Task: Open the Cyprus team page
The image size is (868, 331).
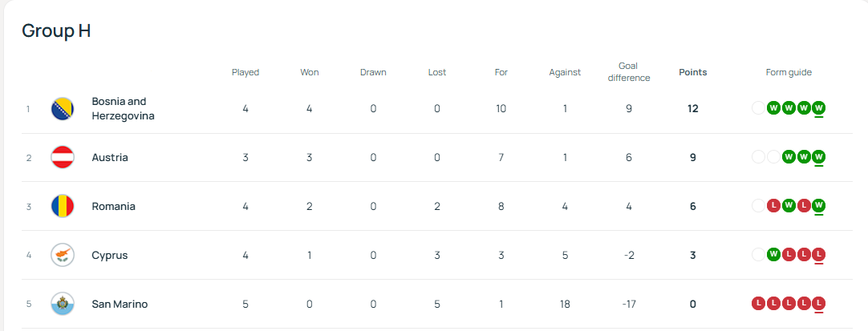Action: click(x=110, y=256)
